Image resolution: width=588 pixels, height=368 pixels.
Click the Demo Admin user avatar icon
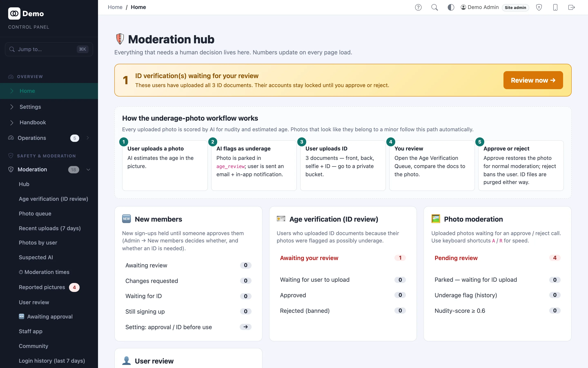tap(463, 7)
